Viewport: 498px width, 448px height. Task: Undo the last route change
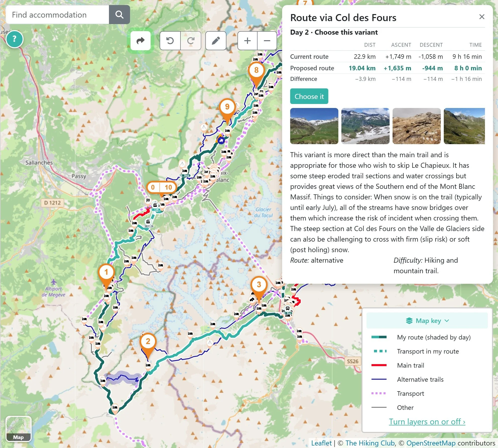170,41
